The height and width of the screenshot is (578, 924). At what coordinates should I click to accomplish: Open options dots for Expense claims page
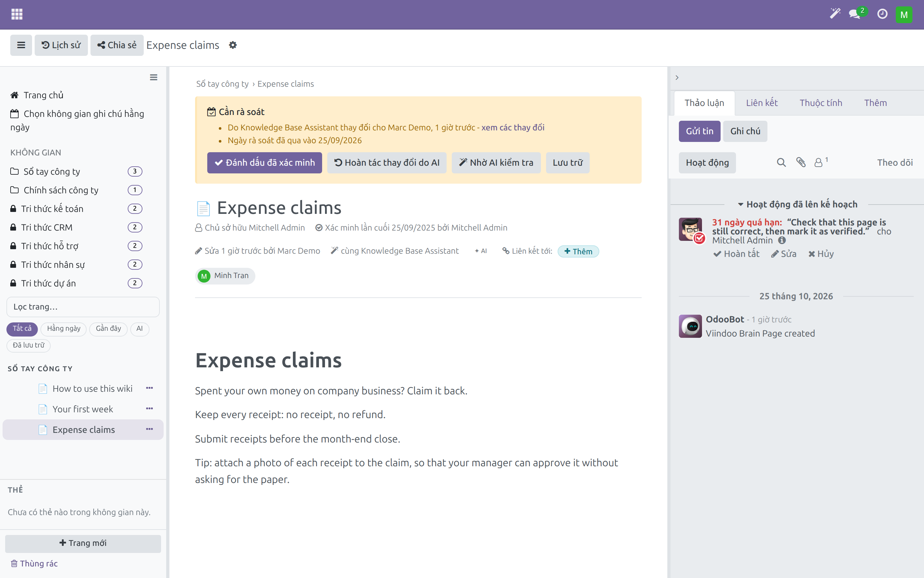(149, 429)
